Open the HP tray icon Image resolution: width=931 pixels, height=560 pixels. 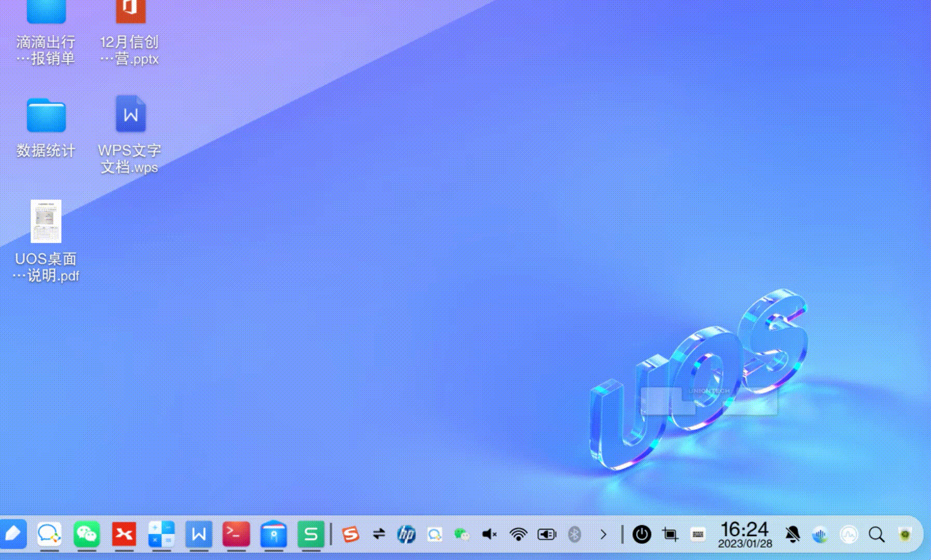(406, 534)
